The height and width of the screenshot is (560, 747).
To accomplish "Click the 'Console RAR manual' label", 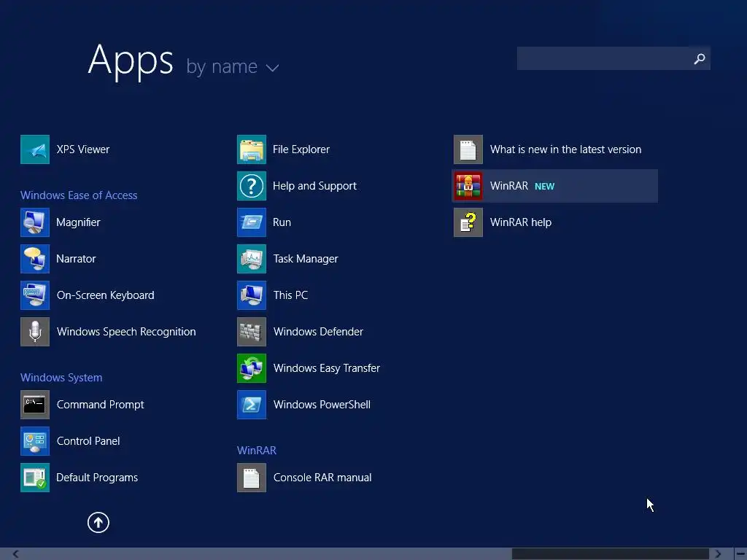I will pyautogui.click(x=322, y=478).
